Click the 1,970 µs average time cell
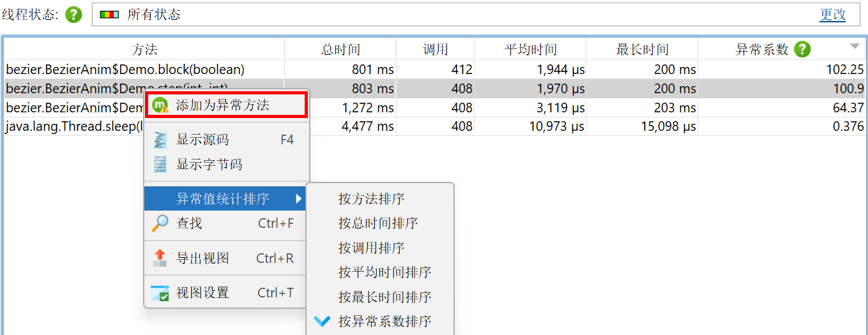Viewport: 868px width, 335px height. [531, 89]
